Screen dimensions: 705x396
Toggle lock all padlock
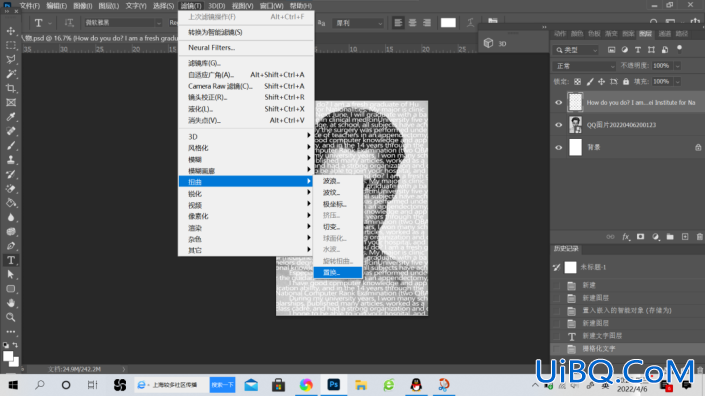click(626, 82)
